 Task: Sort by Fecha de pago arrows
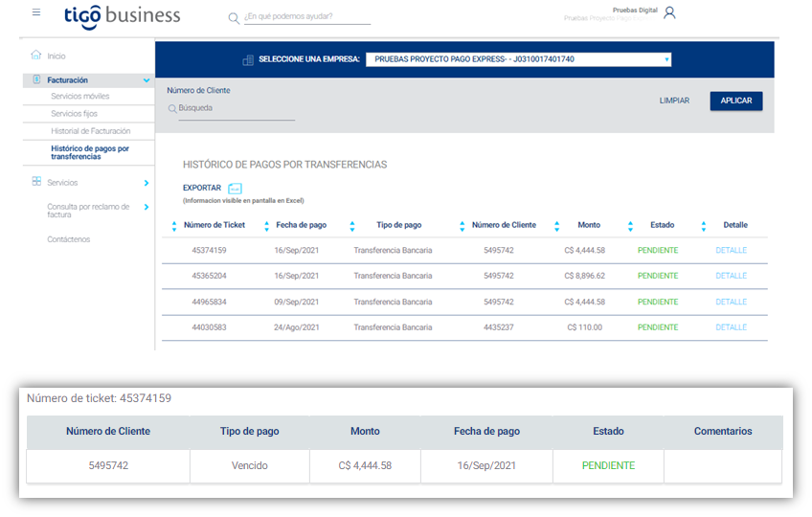click(267, 226)
